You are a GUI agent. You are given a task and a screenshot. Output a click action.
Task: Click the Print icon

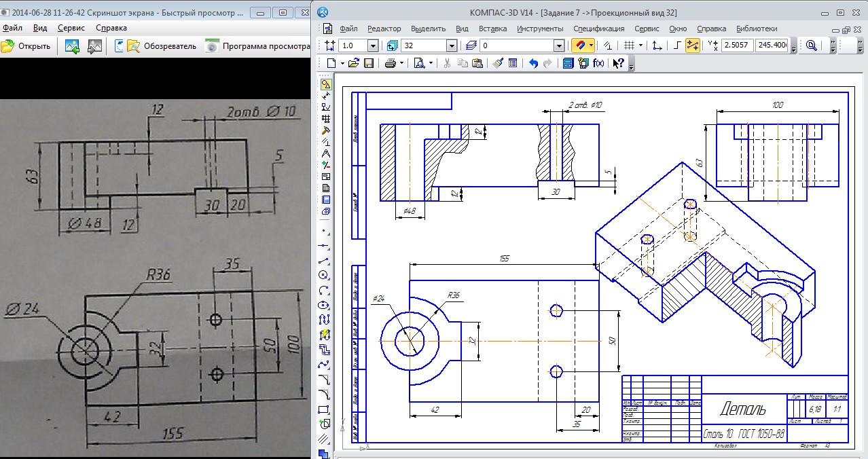(x=391, y=63)
